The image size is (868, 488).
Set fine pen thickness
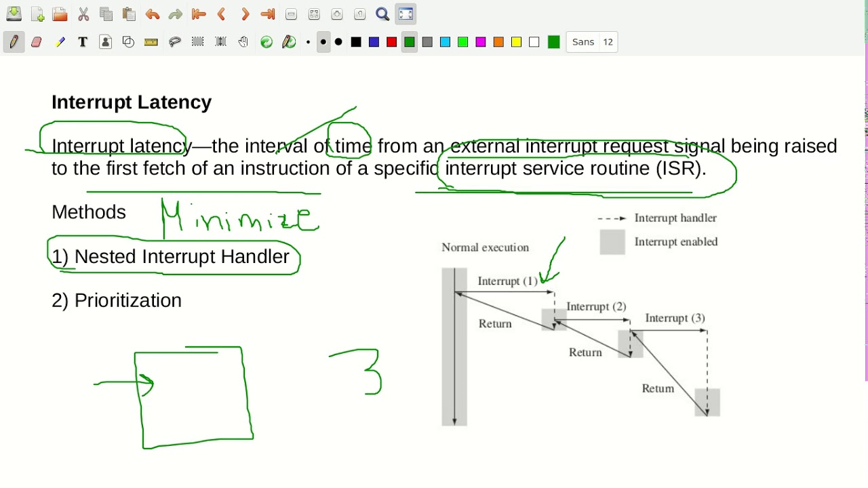308,42
